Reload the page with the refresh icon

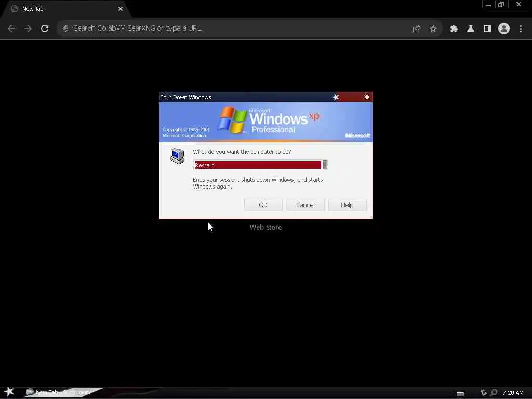coord(45,29)
